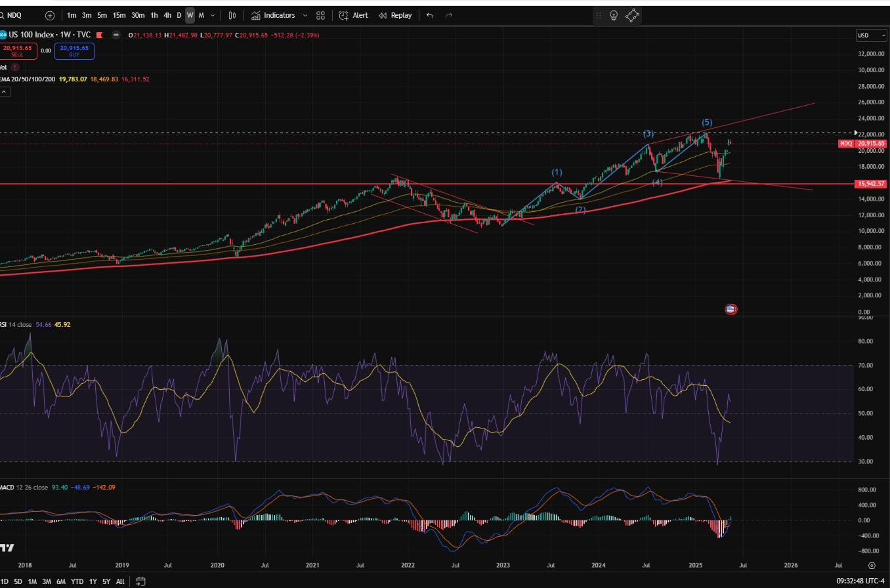The width and height of the screenshot is (890, 588).
Task: Expand the time interval dropdown chevron
Action: [x=213, y=15]
